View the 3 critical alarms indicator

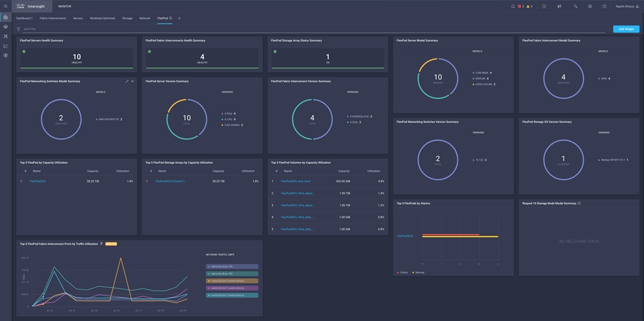(x=521, y=6)
